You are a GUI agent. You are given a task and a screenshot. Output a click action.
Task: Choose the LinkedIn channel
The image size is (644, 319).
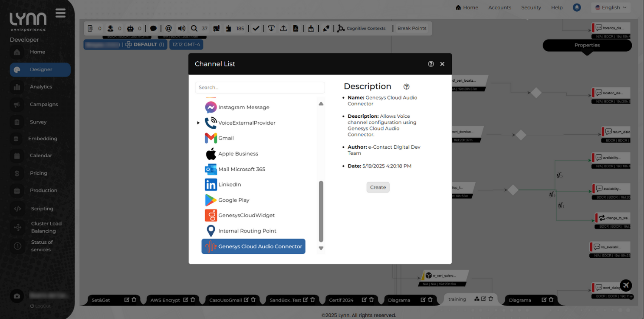[229, 185]
